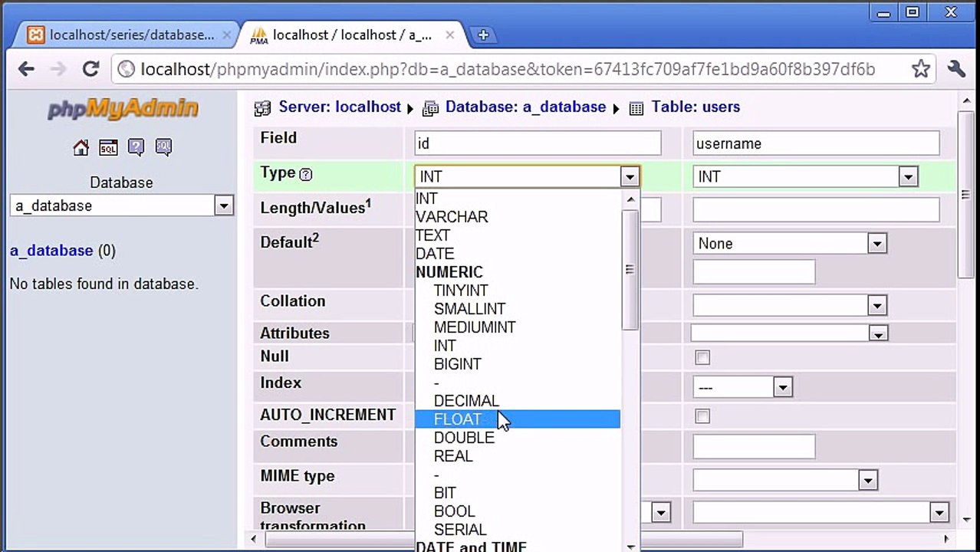Click 'No tables found in database.' text
The image size is (980, 552).
point(104,284)
